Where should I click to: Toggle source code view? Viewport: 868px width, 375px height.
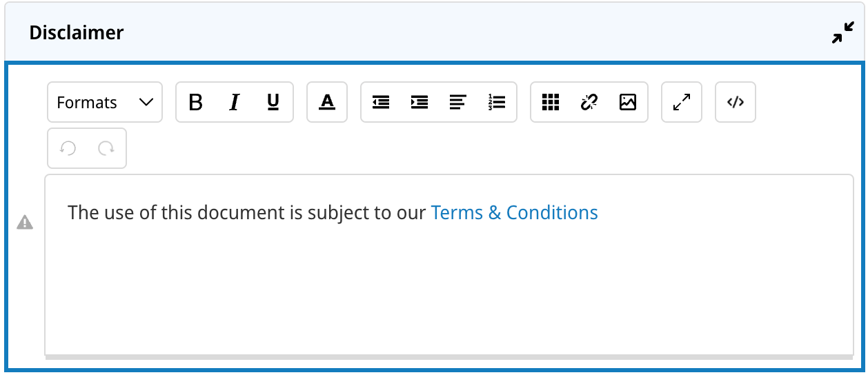click(736, 103)
